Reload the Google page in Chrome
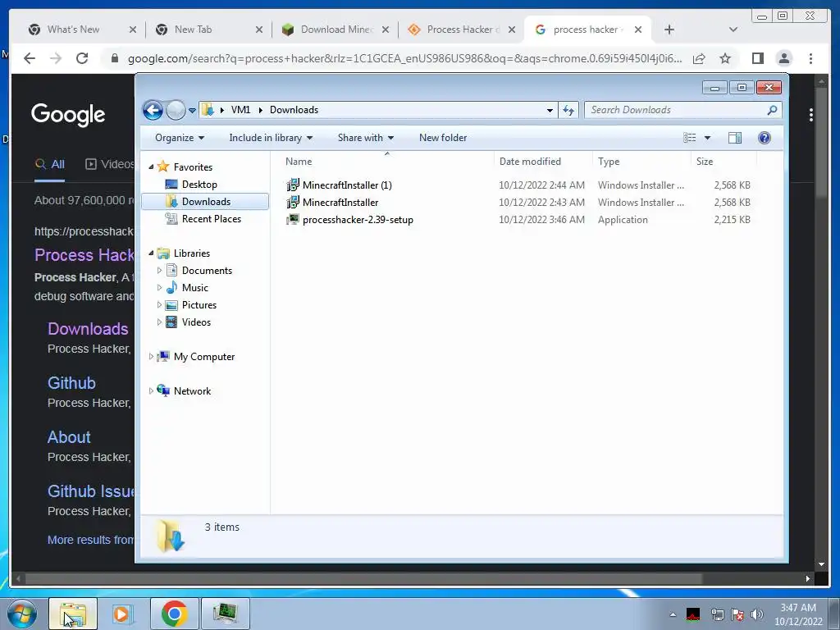840x630 pixels. (82, 58)
